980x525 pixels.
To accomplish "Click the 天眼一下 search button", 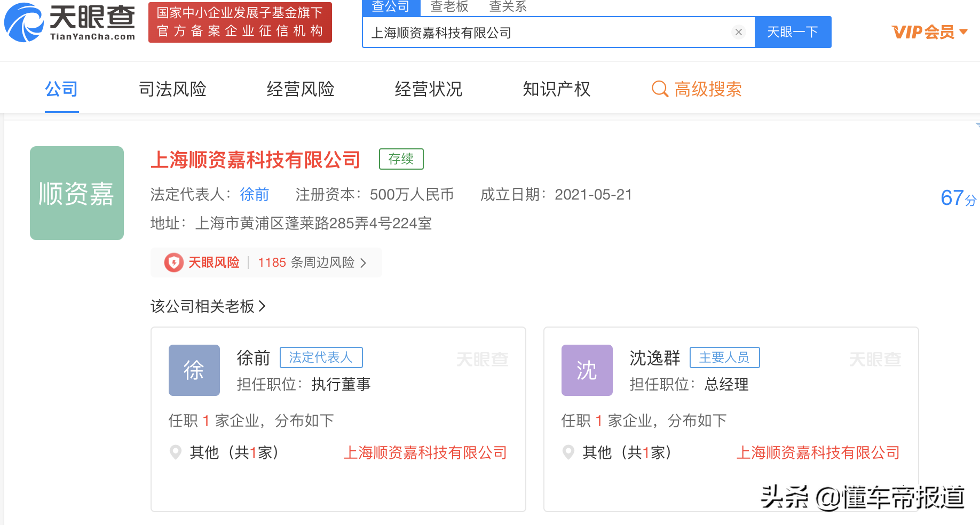I will 793,32.
